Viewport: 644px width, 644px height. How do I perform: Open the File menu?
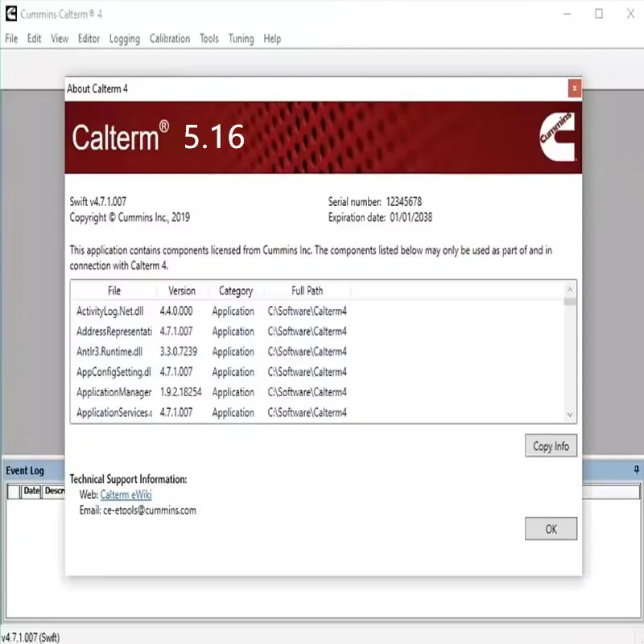tap(11, 38)
